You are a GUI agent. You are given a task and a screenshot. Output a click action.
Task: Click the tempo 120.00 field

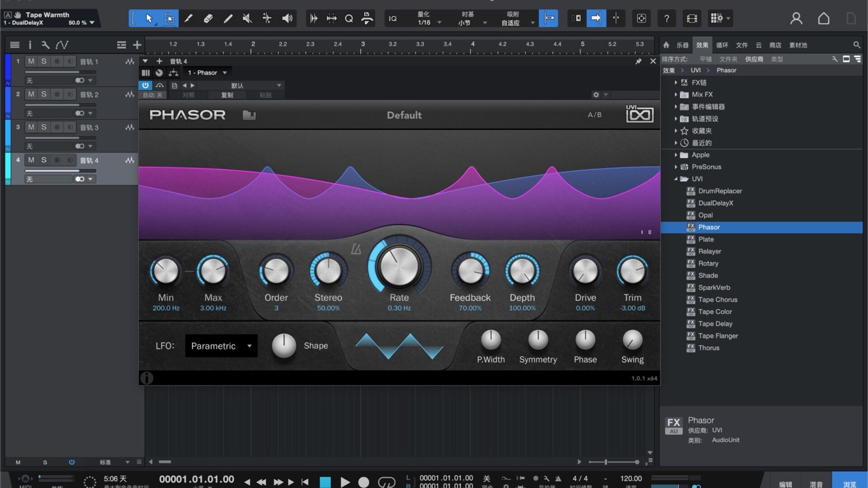coord(631,479)
